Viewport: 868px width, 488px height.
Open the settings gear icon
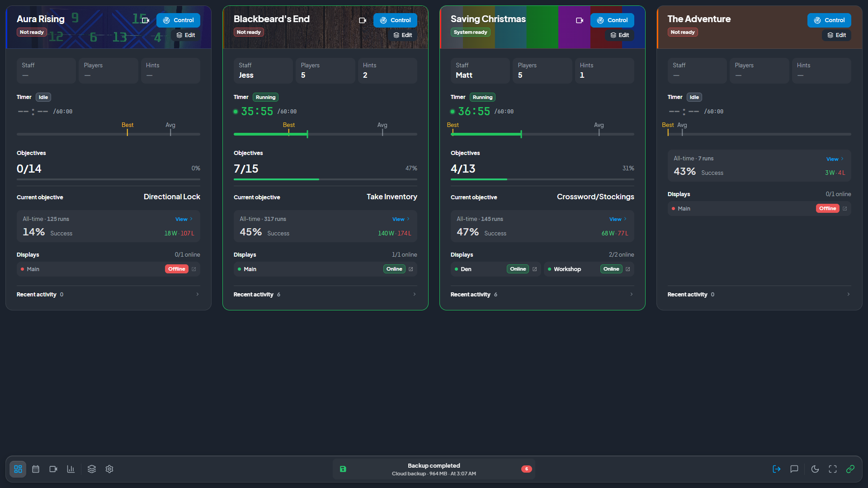tap(109, 469)
